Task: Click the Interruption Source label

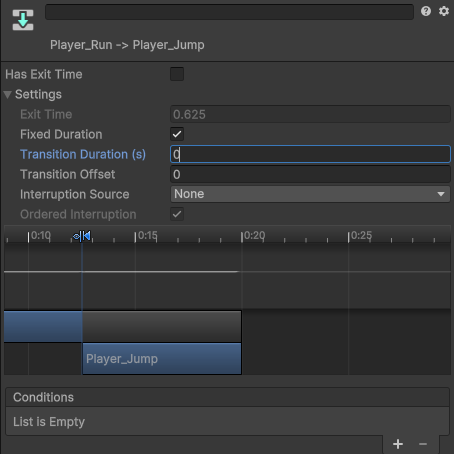Action: click(75, 194)
